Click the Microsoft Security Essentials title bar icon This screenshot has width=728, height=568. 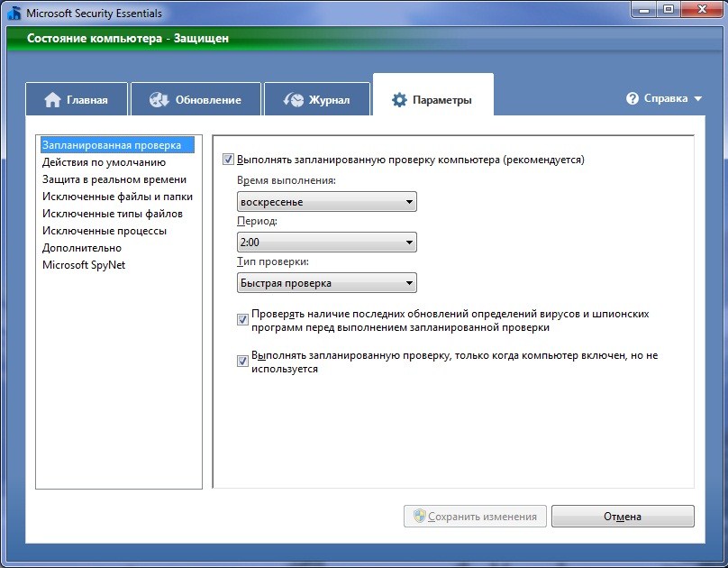point(14,13)
